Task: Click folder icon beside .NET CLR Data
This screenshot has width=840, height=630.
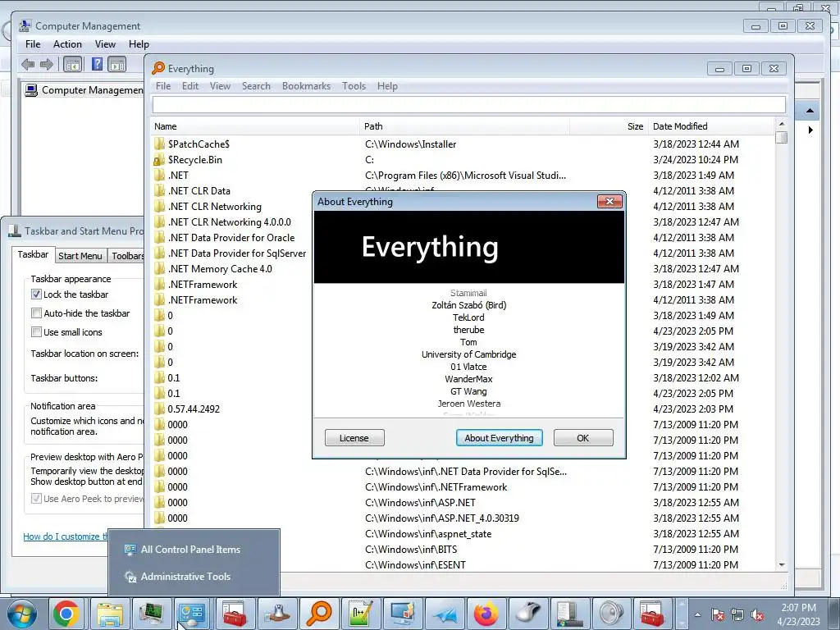Action: click(159, 190)
